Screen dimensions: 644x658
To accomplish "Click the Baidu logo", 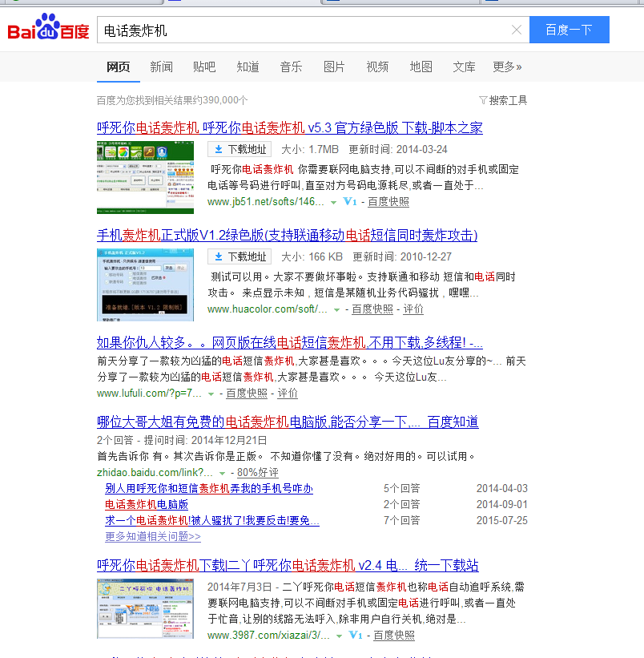I will (x=48, y=27).
